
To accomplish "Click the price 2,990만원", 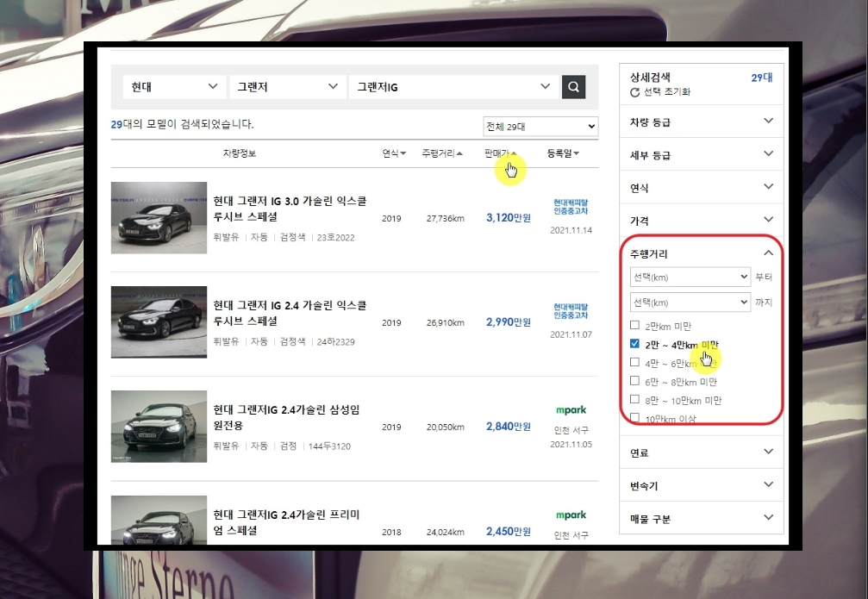I will [x=509, y=321].
